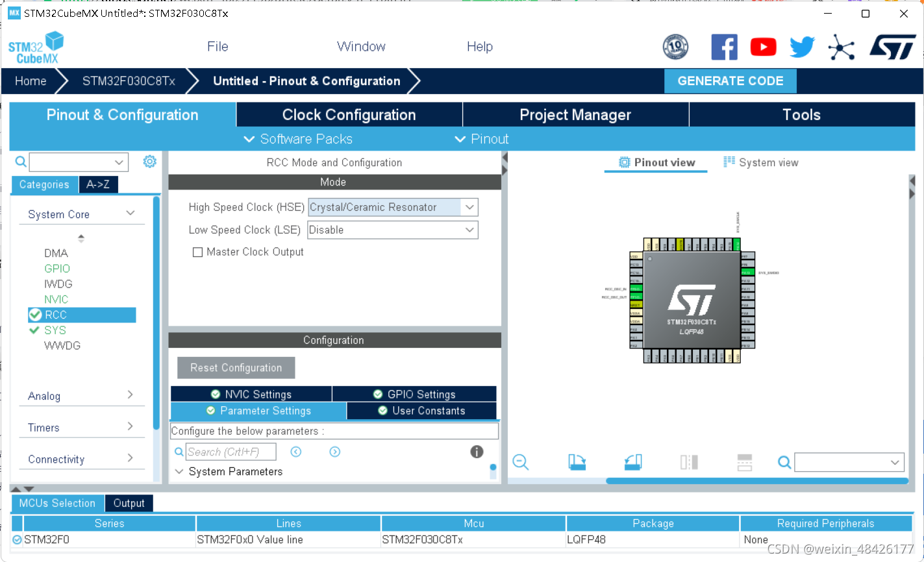Viewport: 924px width, 562px height.
Task: Click the GENERATE CODE button
Action: coord(730,81)
